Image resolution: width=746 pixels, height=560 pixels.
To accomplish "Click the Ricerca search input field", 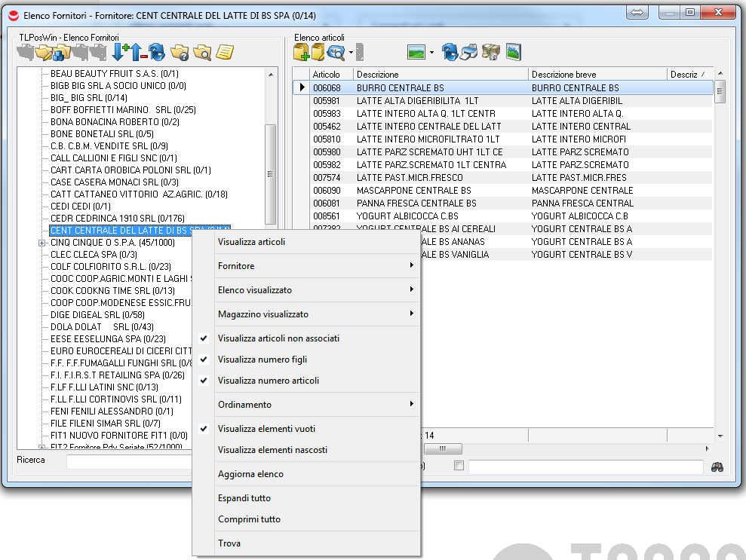I will coord(128,462).
